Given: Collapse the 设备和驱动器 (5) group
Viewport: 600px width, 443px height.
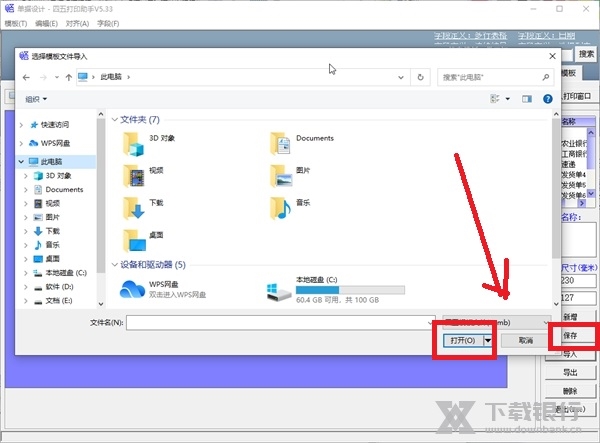Looking at the screenshot, I should coord(114,264).
